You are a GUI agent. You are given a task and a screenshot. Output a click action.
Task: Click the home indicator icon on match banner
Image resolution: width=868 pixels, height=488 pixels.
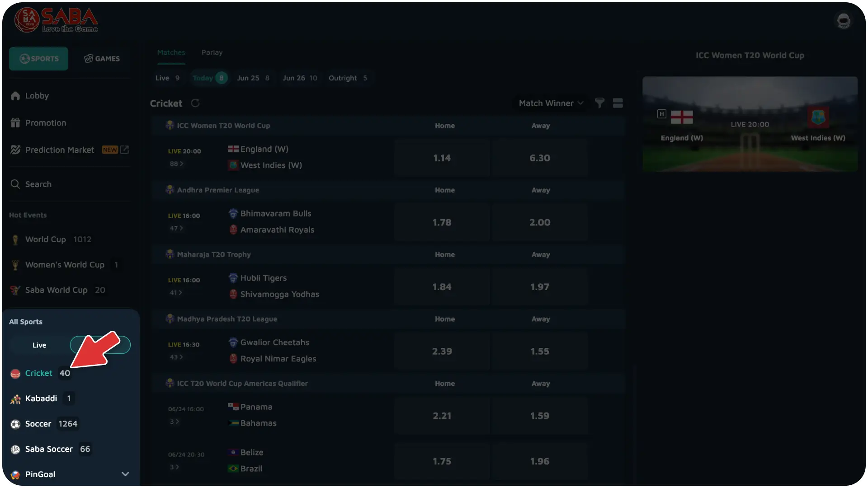(662, 114)
